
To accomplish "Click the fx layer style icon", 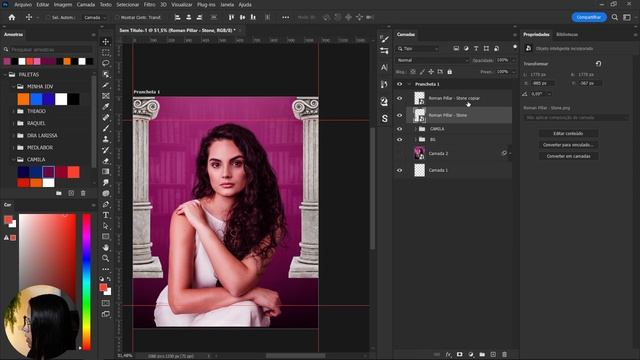I will click(x=449, y=354).
